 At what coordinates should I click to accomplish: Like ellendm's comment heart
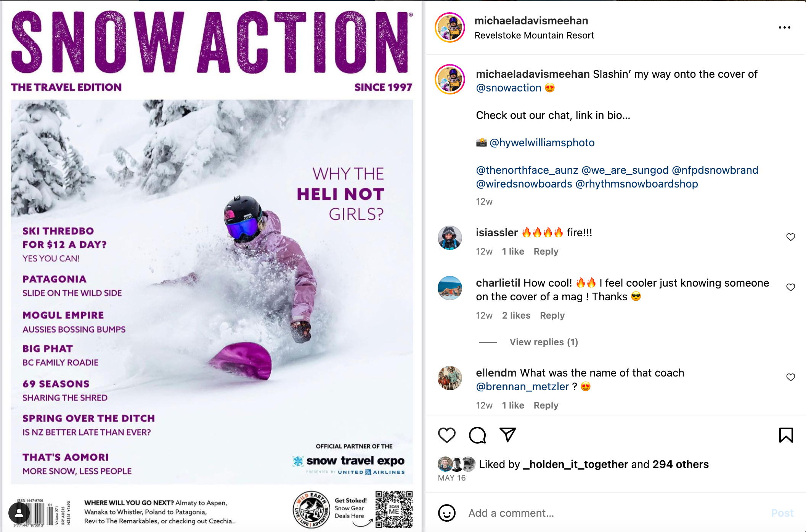[x=790, y=377]
